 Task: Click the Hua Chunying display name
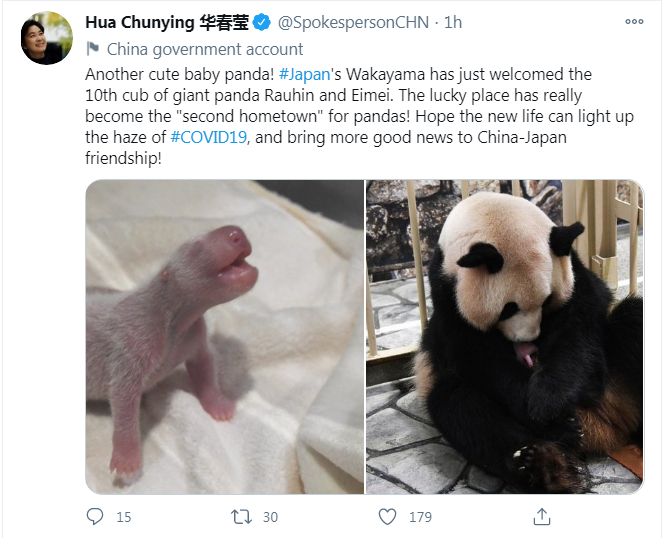click(167, 22)
